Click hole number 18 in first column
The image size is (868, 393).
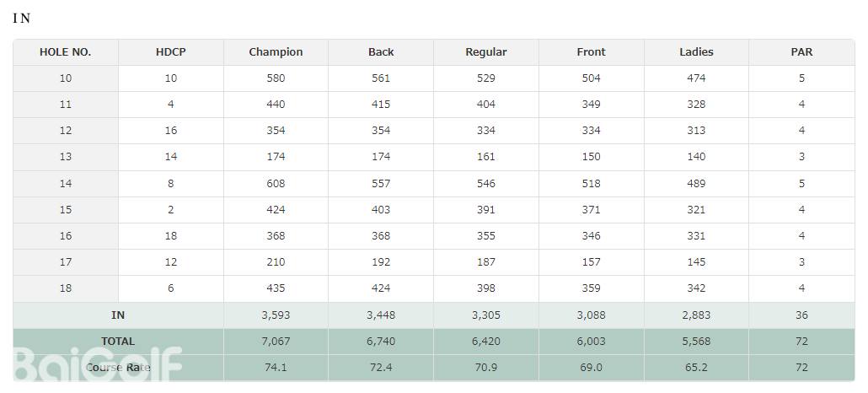(66, 288)
